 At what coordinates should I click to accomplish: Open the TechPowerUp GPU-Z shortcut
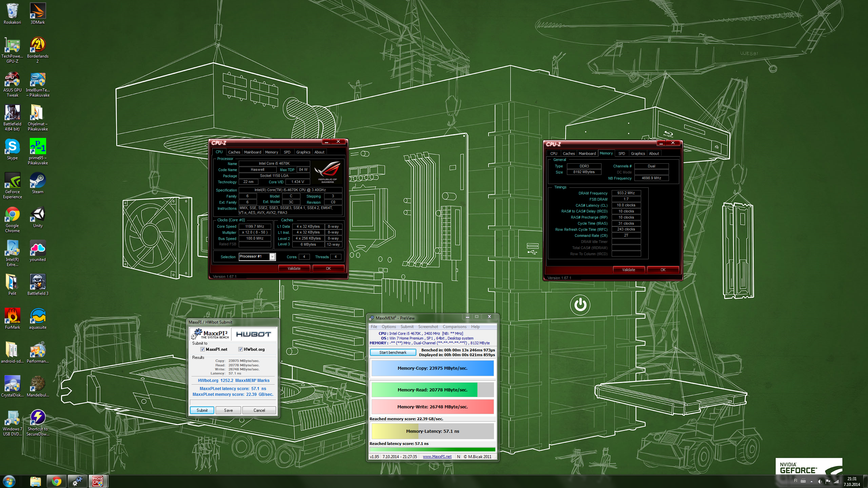coord(13,50)
